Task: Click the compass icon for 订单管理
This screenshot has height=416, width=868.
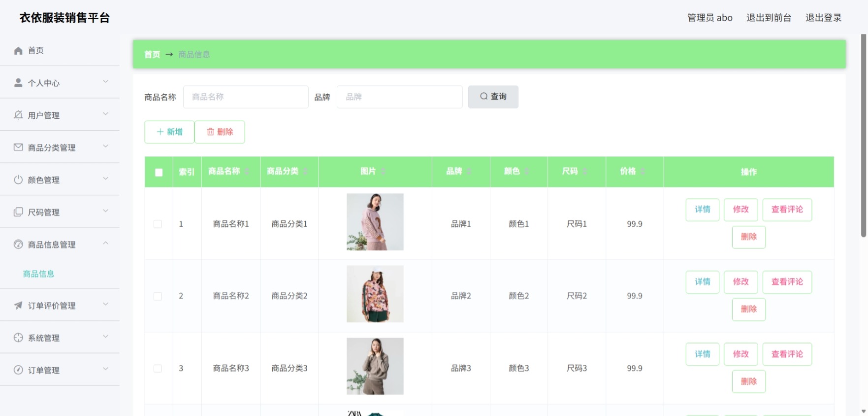Action: tap(18, 370)
